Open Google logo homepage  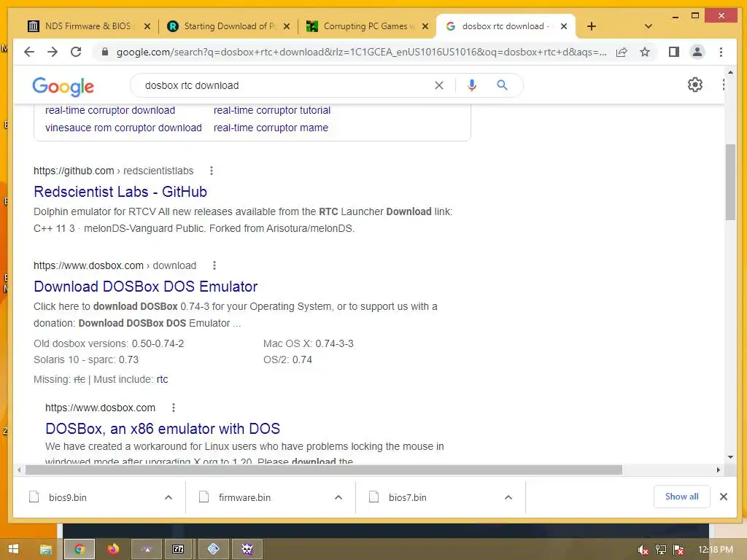63,86
